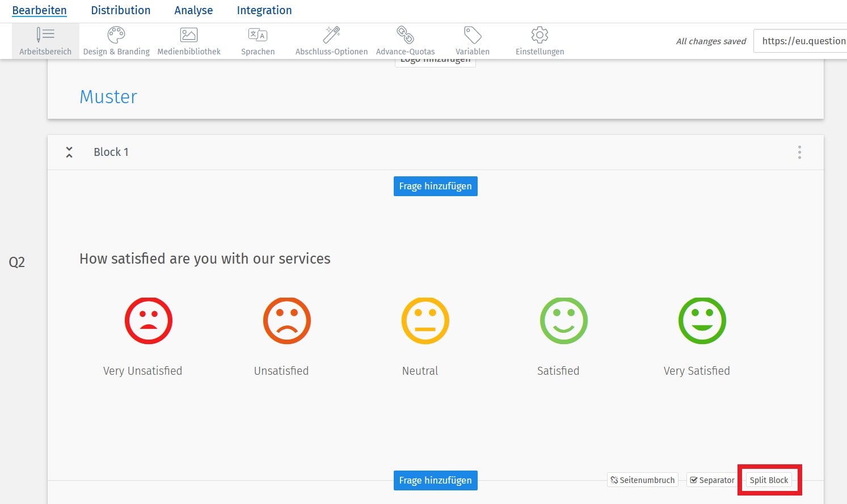Viewport: 847px width, 504px height.
Task: Open the Arbeitsbereich workspace panel
Action: (x=45, y=40)
